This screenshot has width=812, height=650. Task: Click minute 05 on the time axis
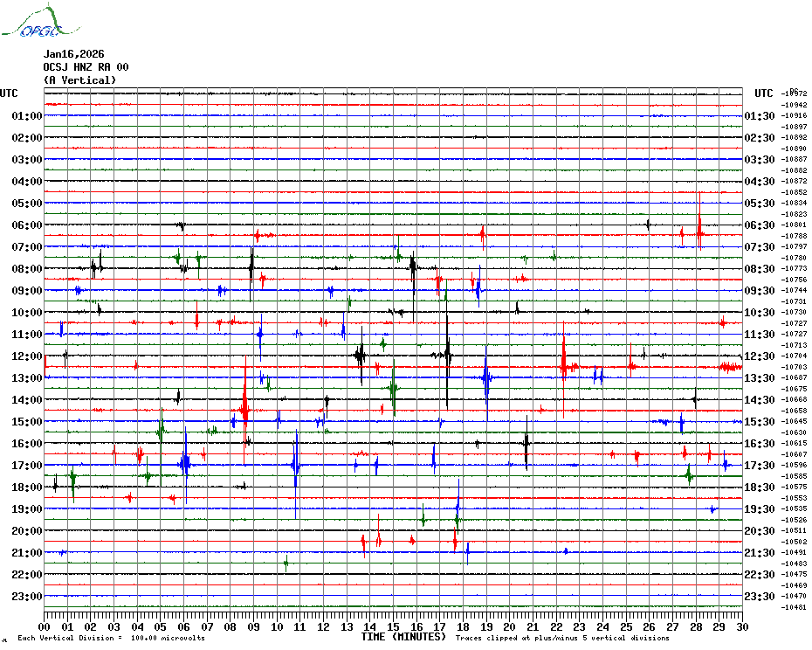pyautogui.click(x=161, y=627)
